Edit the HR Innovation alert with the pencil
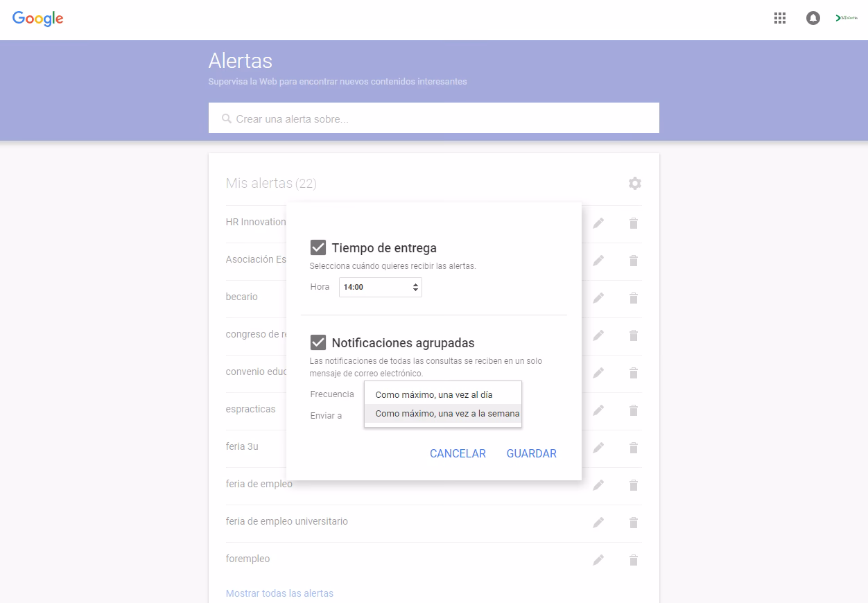 pyautogui.click(x=598, y=223)
